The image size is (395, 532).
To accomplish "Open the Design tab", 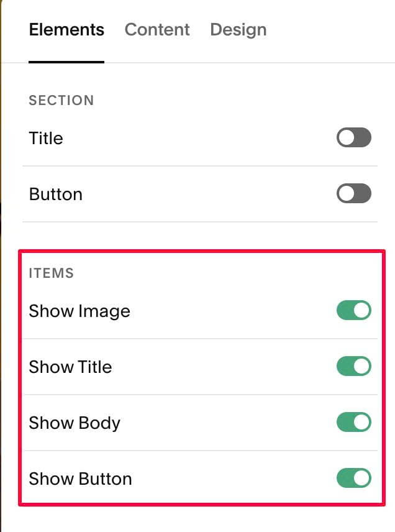I will 238,29.
